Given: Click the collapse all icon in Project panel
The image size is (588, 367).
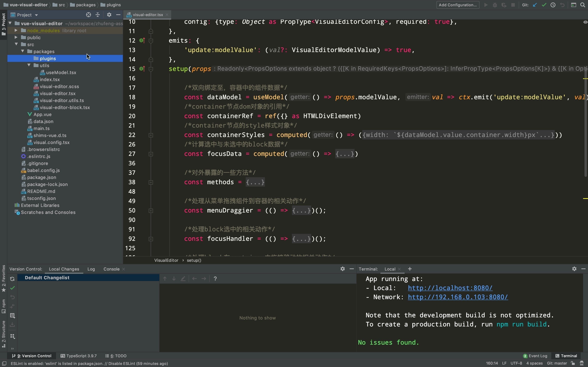Looking at the screenshot, I should [98, 15].
